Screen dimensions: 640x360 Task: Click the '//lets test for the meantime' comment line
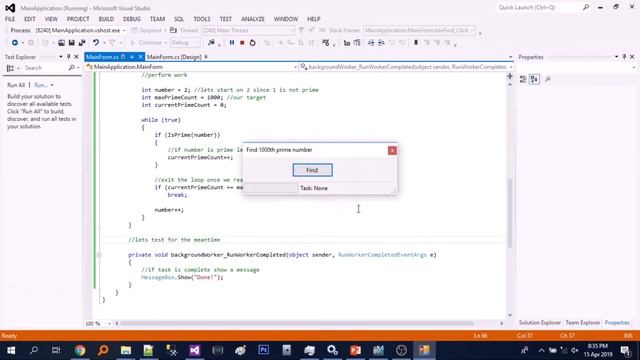[x=174, y=240]
